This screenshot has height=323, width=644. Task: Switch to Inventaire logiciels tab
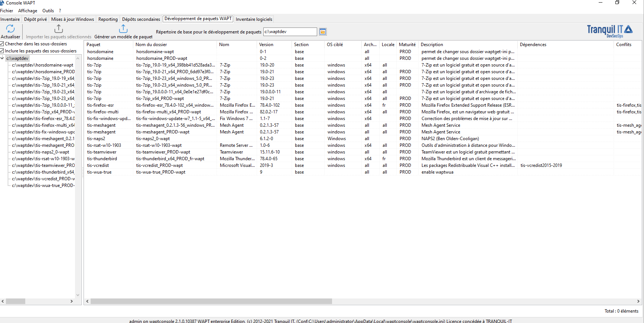click(254, 19)
